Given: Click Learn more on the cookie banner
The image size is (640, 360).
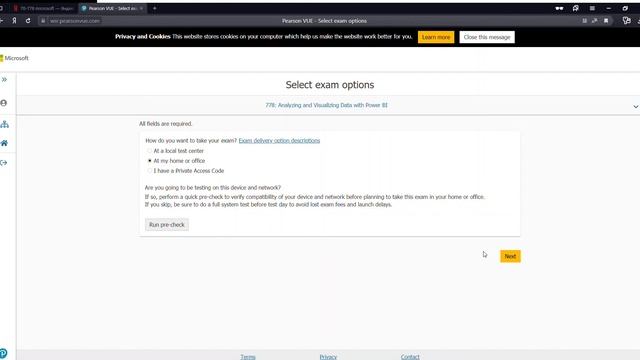Looking at the screenshot, I should [436, 37].
